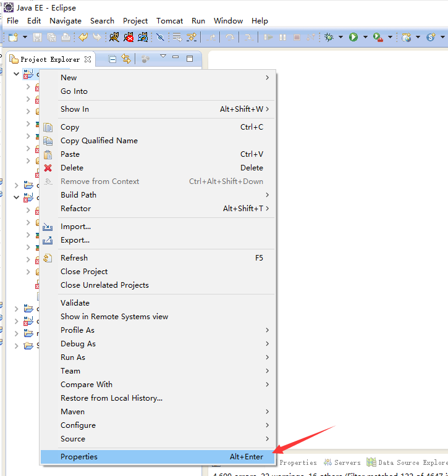Viewport: 448px width, 476px height.
Task: Click the Step Return debug icon
Action: pos(211,37)
